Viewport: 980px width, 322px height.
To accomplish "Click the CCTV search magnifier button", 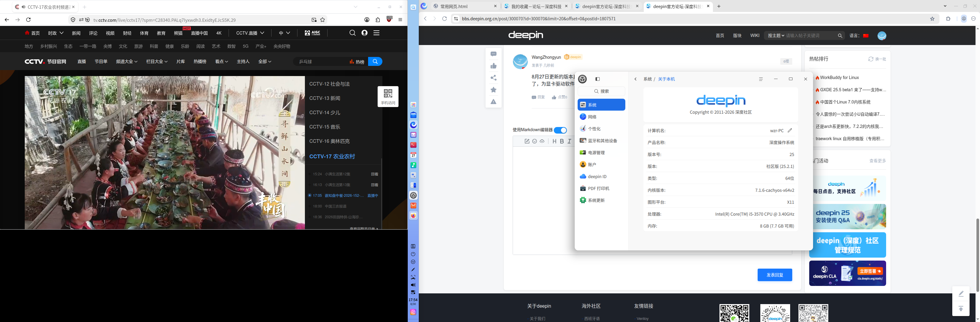I will point(375,62).
